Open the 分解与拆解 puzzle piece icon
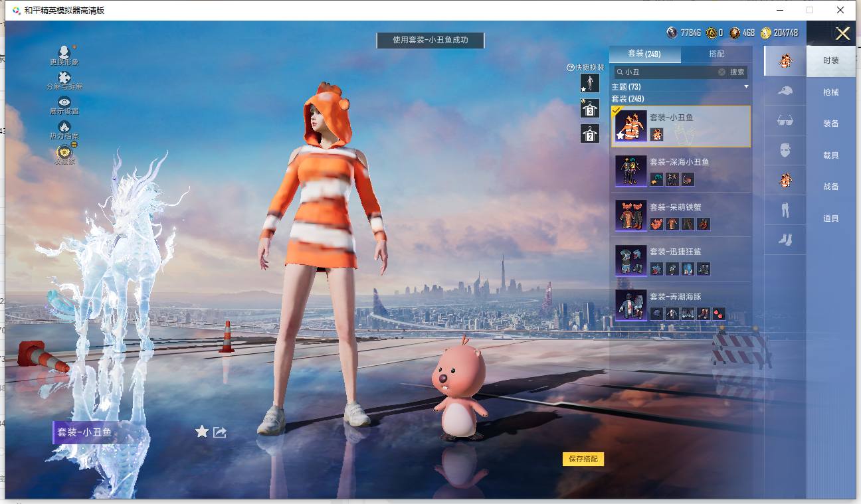The image size is (861, 504). tap(64, 78)
